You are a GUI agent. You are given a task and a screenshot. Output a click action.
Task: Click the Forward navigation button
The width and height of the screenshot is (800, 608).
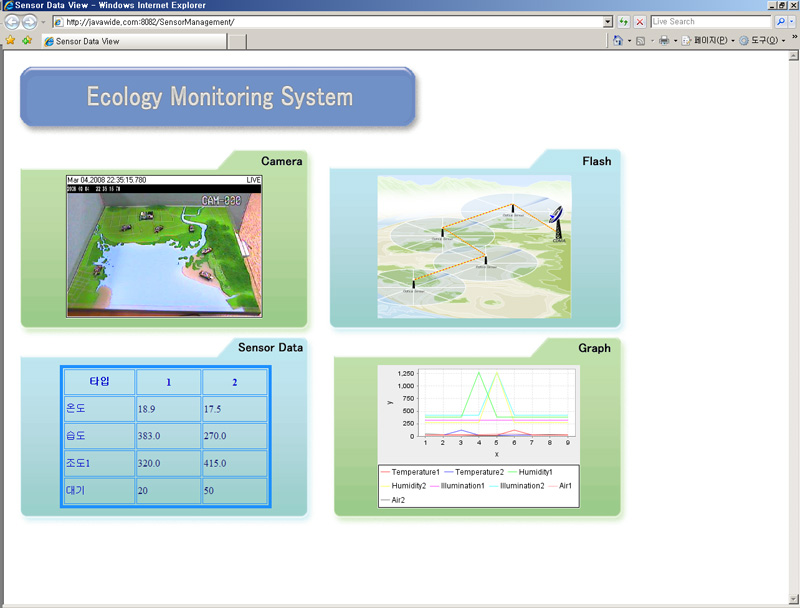(x=29, y=21)
